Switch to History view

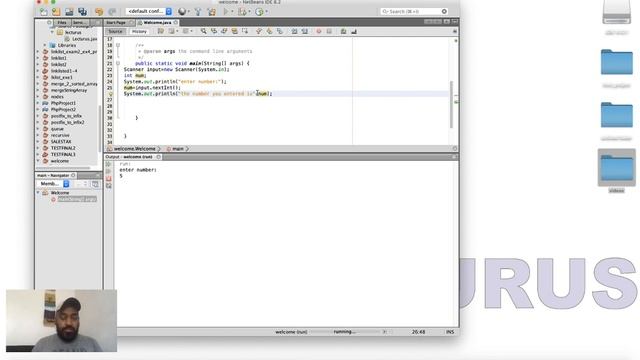coord(139,31)
